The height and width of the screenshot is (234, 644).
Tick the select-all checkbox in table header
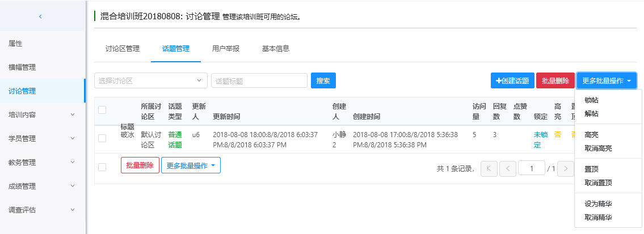pos(102,110)
